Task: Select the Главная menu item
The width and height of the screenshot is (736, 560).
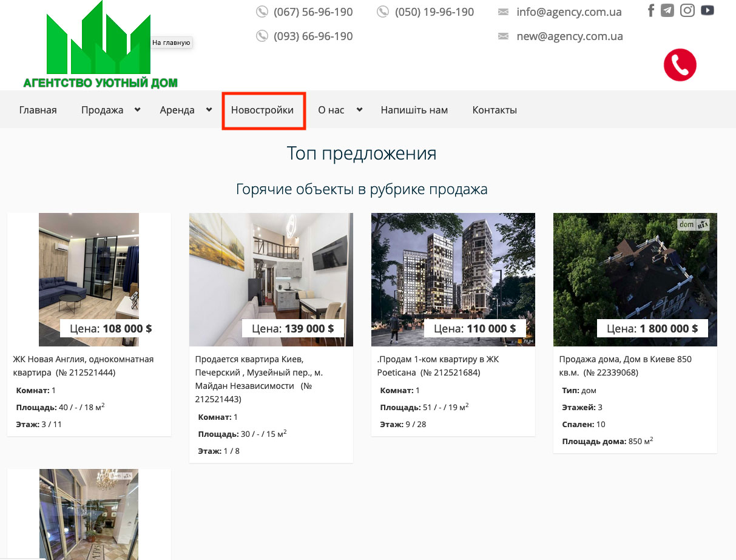Action: 38,110
